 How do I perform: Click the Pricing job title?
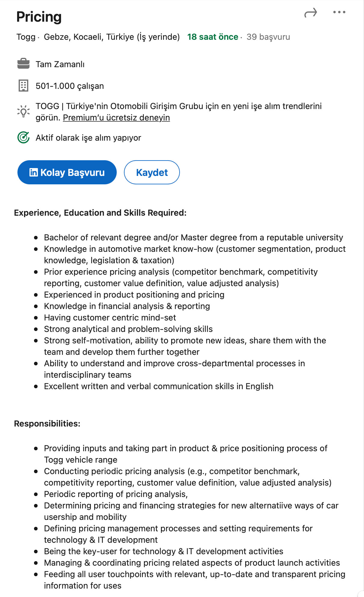point(39,17)
